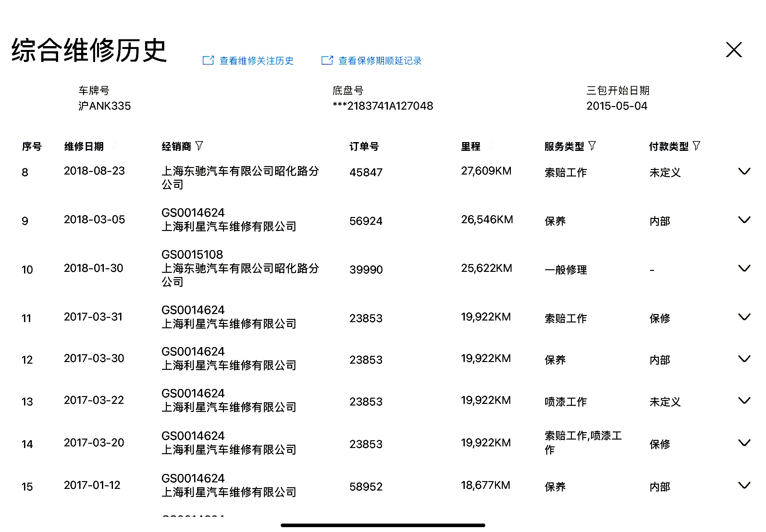
Task: Click the external-link icon beside 查看维修关注历史
Action: (208, 60)
